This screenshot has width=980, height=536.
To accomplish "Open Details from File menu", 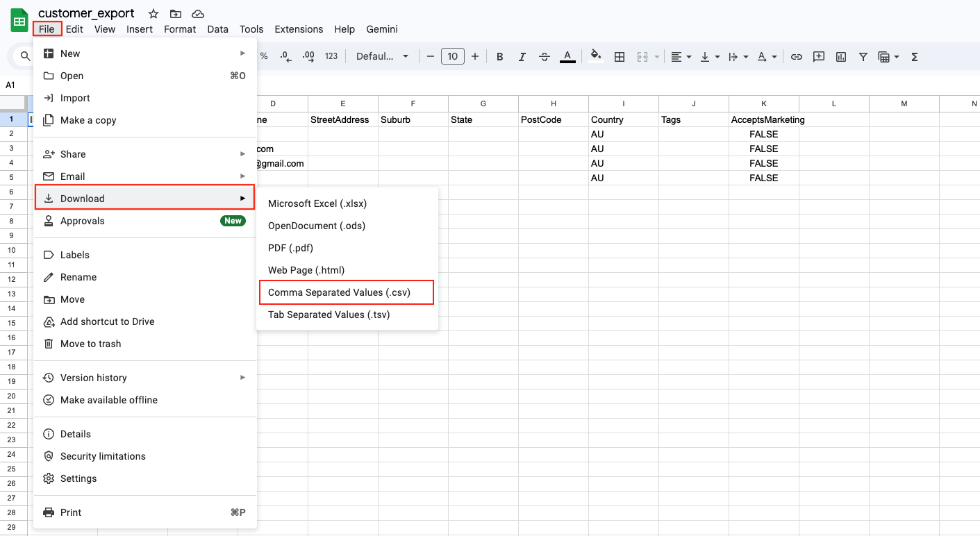I will click(x=145, y=434).
